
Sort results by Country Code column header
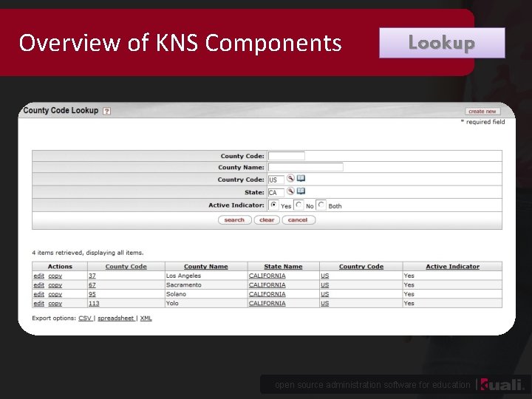pyautogui.click(x=361, y=267)
